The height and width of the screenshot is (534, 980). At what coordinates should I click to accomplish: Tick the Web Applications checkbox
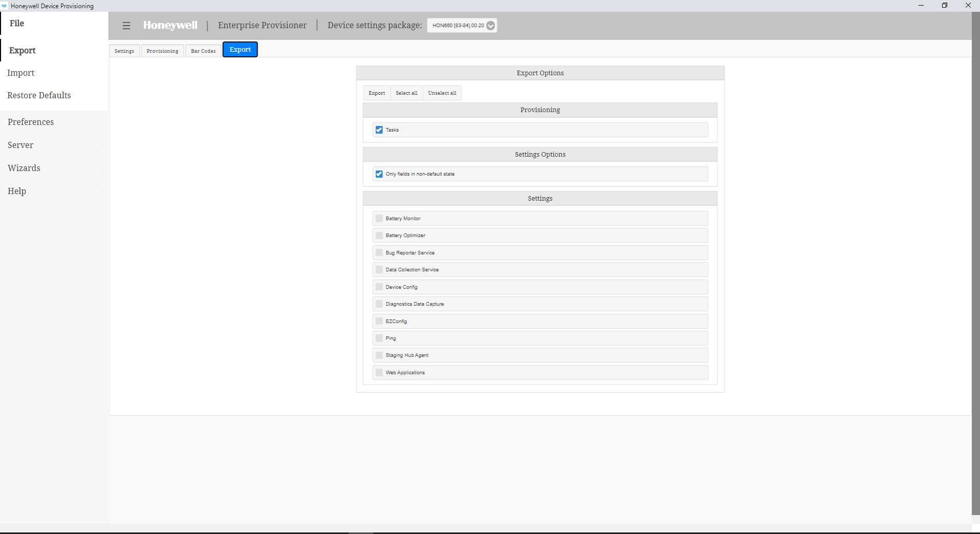[379, 373]
